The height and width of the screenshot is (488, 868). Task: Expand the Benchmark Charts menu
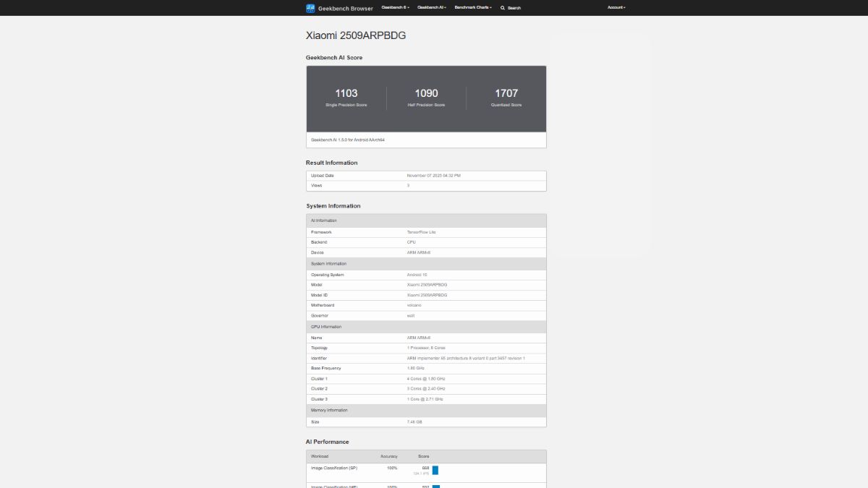pos(472,7)
